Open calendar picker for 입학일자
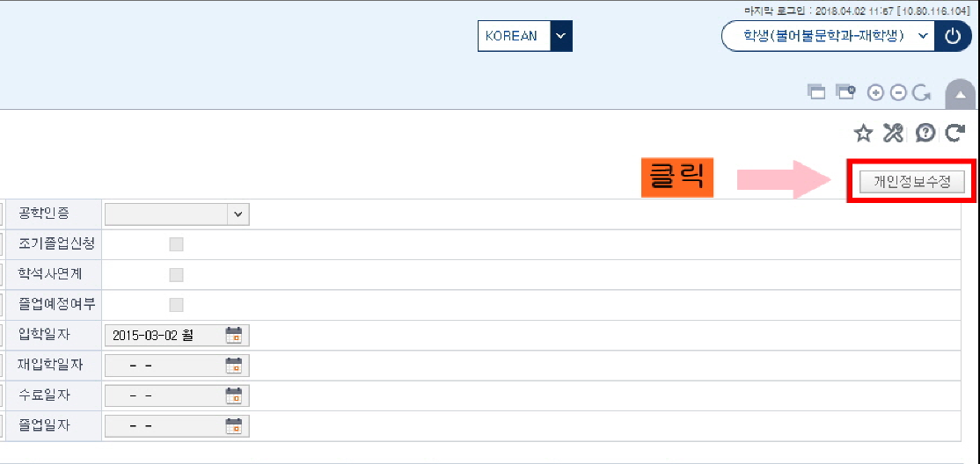The height and width of the screenshot is (464, 980). (233, 336)
